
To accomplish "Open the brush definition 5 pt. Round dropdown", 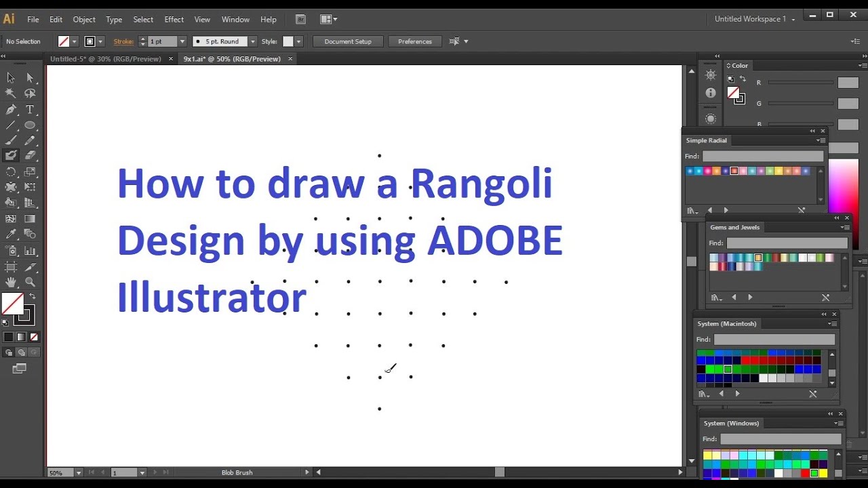I will 252,41.
